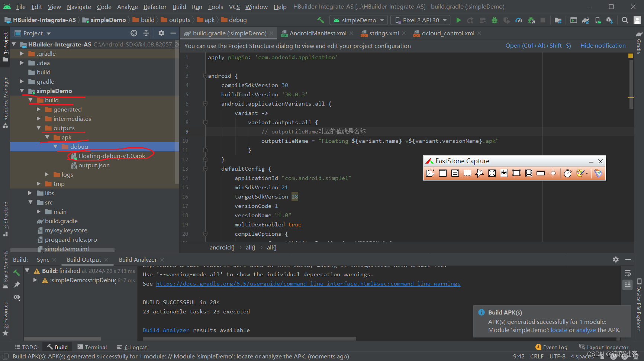Collapse all nodes in Project panel
Viewport: 644px width, 361px height.
[146, 33]
